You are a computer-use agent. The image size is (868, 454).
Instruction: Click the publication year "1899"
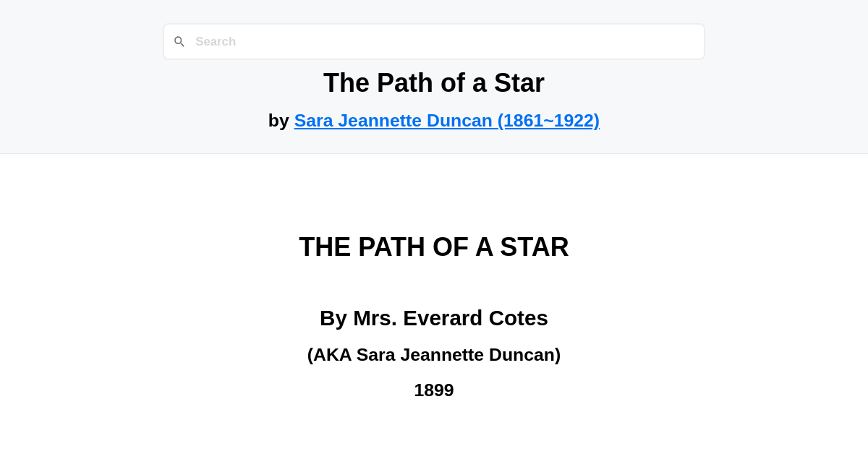(433, 390)
